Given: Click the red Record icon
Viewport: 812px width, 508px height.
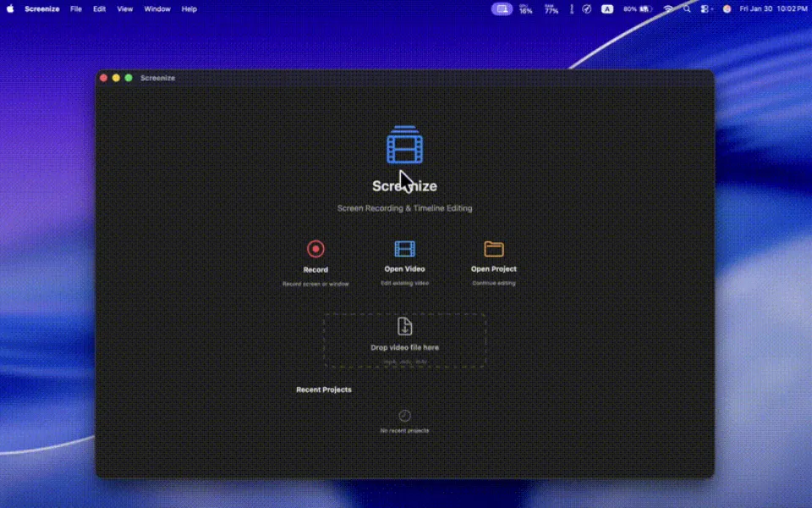Looking at the screenshot, I should click(x=315, y=249).
